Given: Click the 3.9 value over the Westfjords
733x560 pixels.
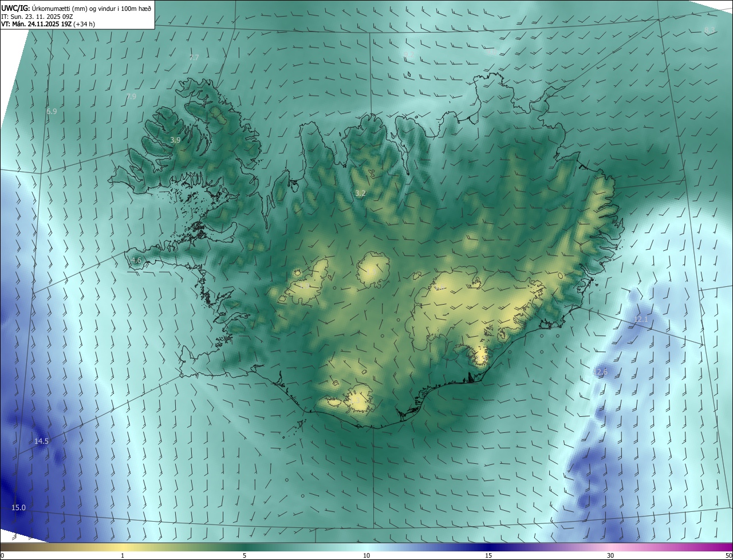Looking at the screenshot, I should tap(176, 140).
